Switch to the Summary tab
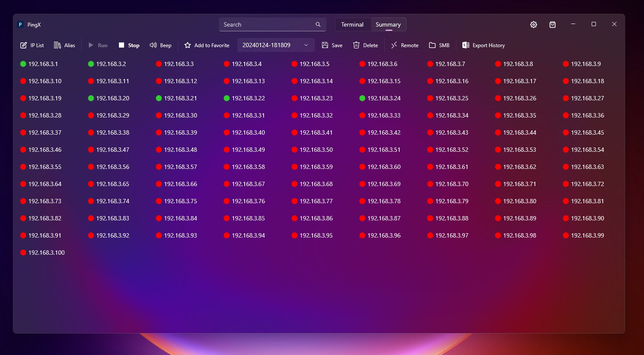This screenshot has width=644, height=355. (388, 24)
